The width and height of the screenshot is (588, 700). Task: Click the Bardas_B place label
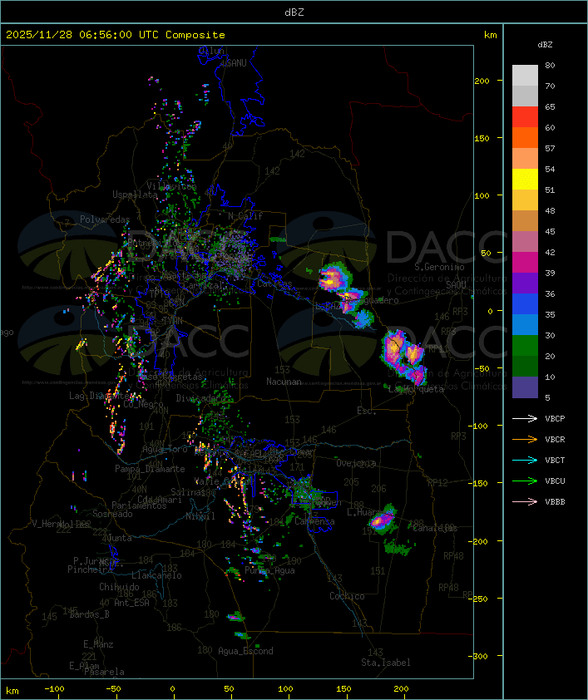tap(89, 614)
